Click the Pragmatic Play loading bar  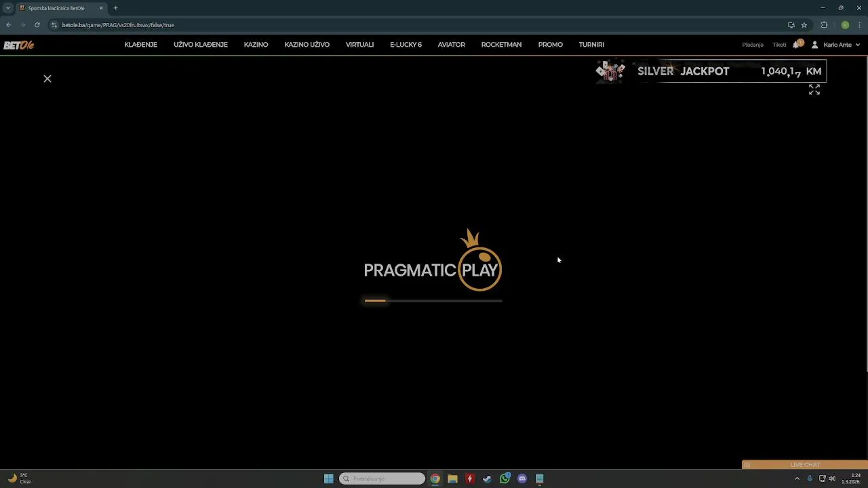coord(433,301)
